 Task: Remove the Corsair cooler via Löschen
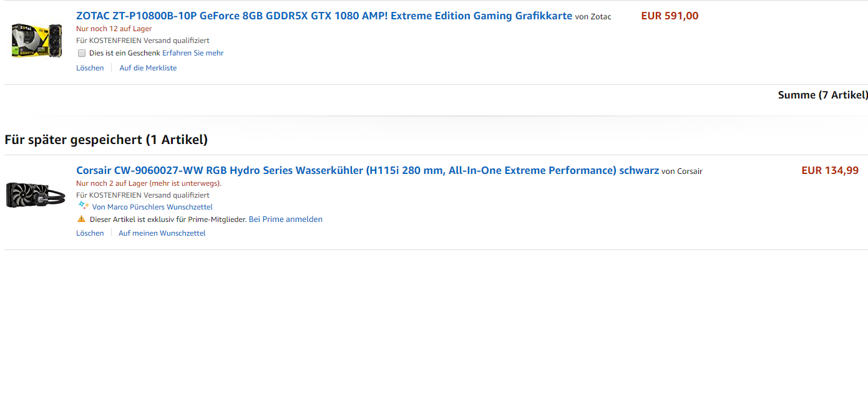pos(90,233)
